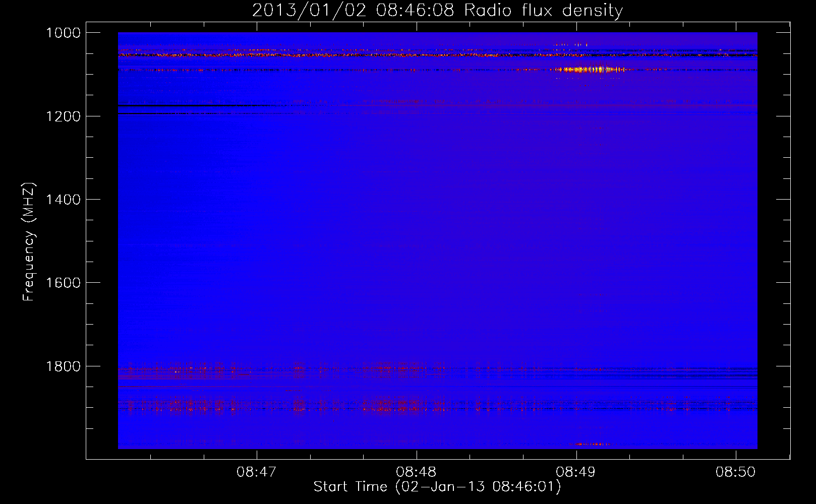Click the 'Frequency (MHZ)' axis label
The width and height of the screenshot is (816, 504).
[x=29, y=242]
